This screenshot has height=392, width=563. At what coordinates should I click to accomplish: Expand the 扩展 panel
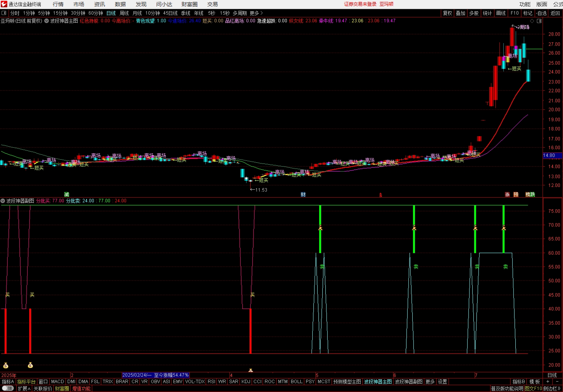[x=24, y=389]
